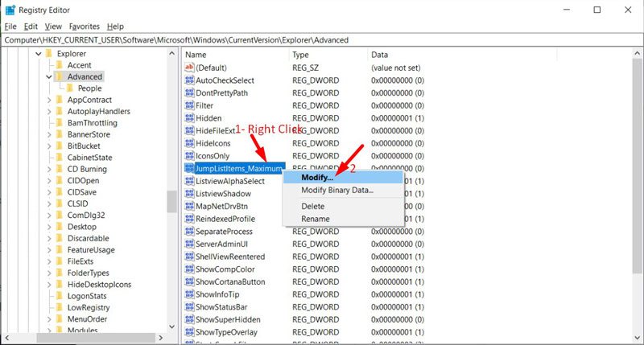The height and width of the screenshot is (345, 644).
Task: Click the tree pane scroll right arrow
Action: [160, 338]
